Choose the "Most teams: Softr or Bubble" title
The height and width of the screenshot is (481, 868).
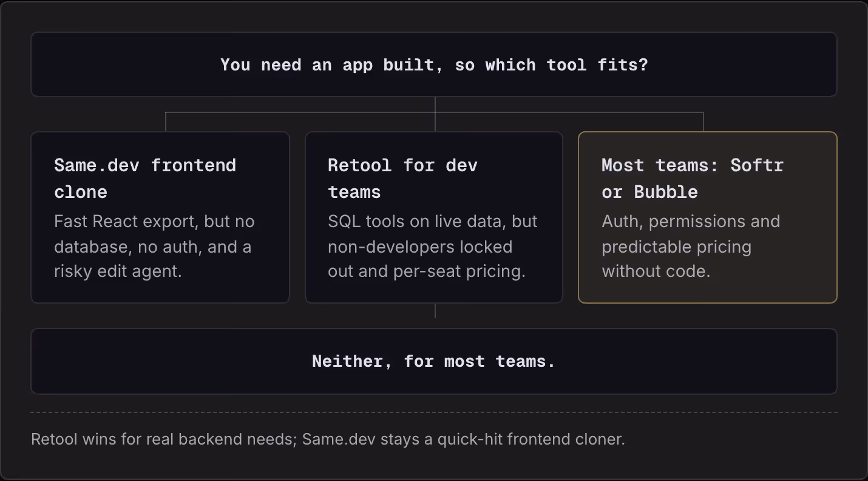[x=693, y=179]
